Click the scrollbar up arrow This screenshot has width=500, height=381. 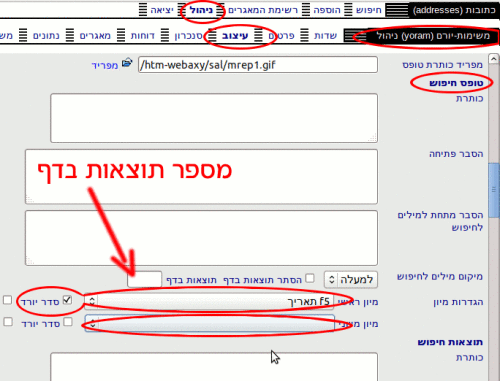[x=493, y=59]
